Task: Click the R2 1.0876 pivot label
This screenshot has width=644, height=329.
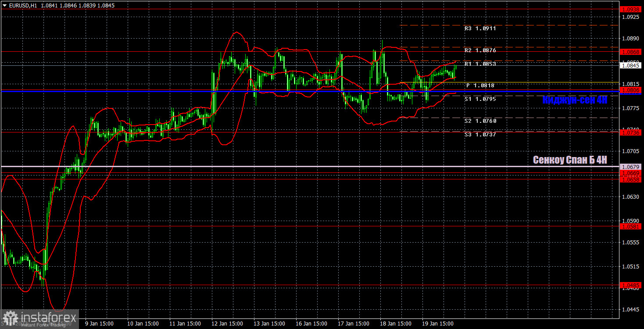Action: [x=480, y=50]
